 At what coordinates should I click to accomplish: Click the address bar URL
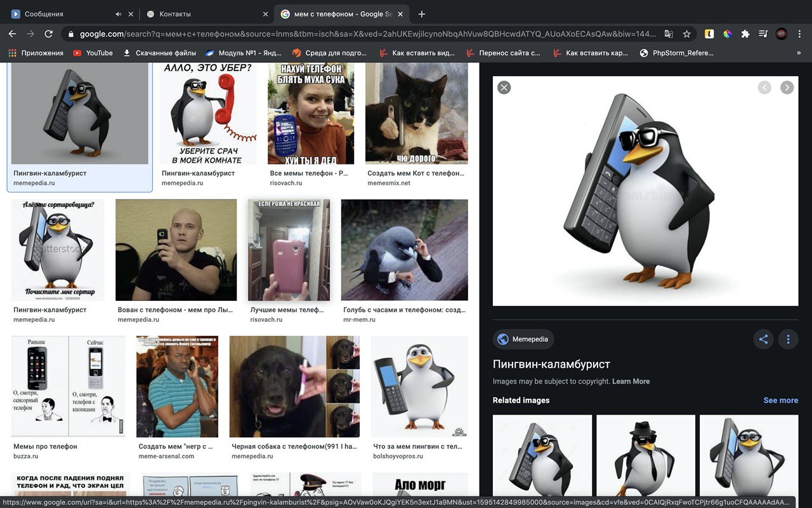click(x=368, y=34)
